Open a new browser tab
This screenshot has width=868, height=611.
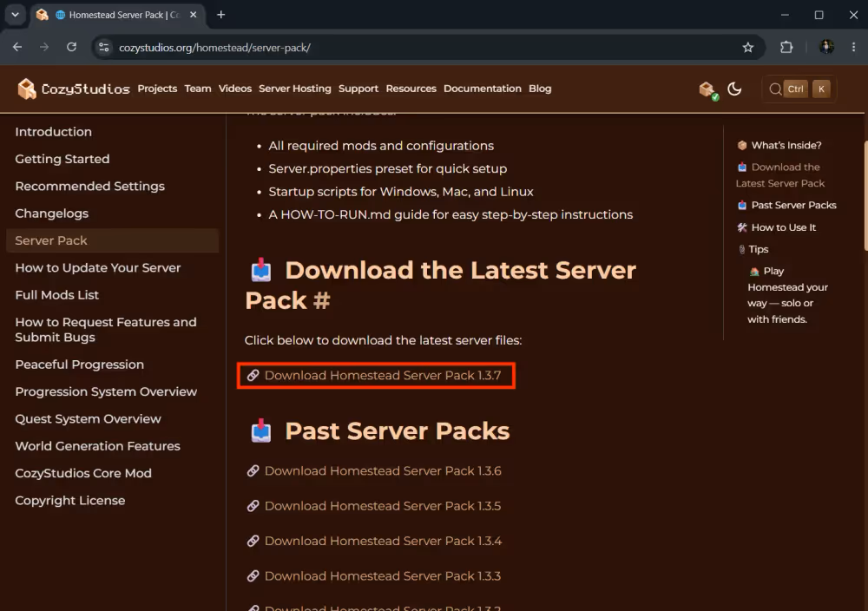220,15
